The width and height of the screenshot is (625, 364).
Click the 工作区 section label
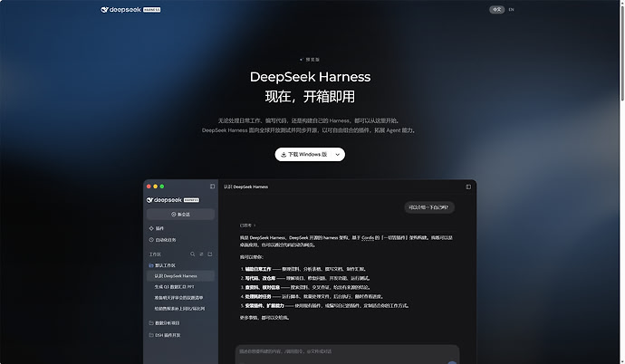click(155, 254)
